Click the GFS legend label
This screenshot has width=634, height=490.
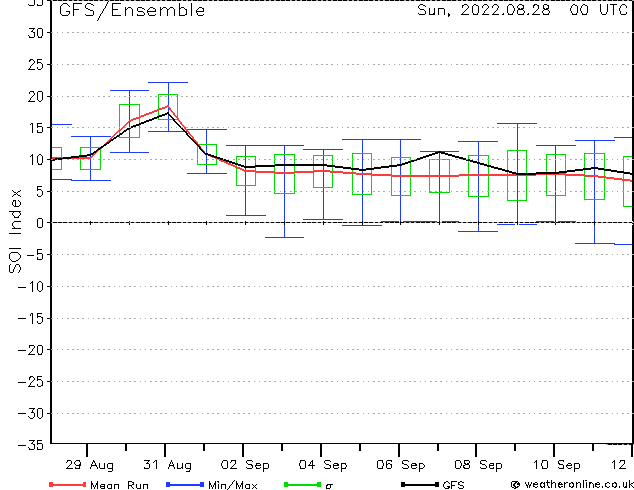click(x=453, y=485)
